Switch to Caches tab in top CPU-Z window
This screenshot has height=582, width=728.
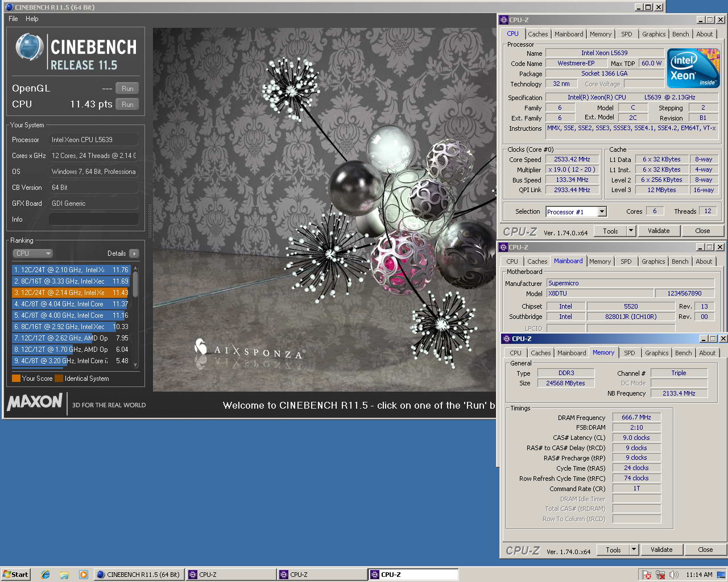click(537, 34)
